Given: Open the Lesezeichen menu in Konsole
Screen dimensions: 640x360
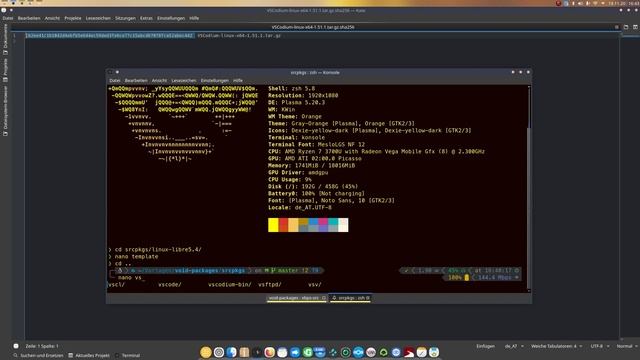Looking at the screenshot, I should pos(184,81).
